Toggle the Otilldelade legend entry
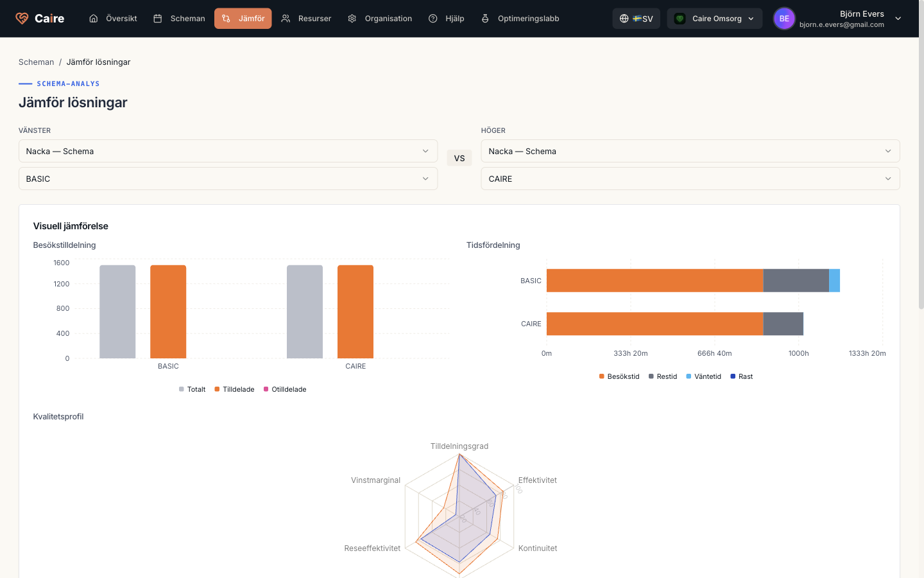The image size is (924, 578). pos(285,389)
